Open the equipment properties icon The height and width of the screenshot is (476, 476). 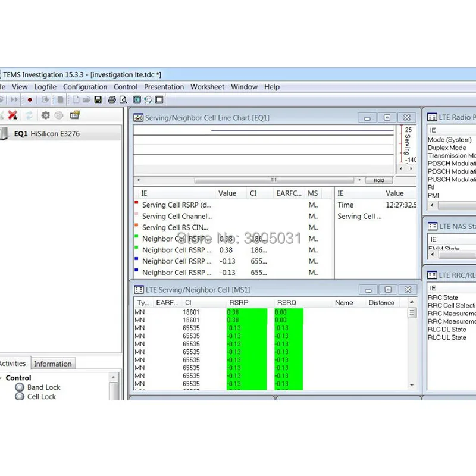(75, 115)
